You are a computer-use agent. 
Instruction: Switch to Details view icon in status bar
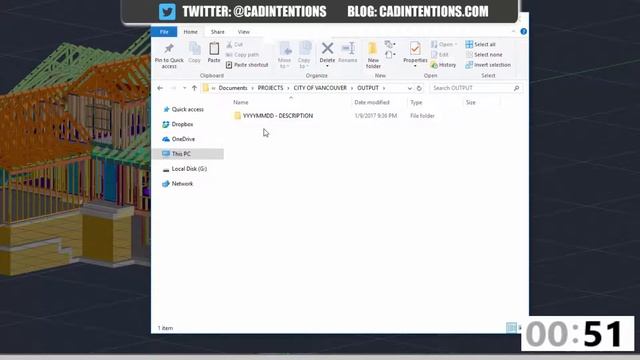pos(511,327)
